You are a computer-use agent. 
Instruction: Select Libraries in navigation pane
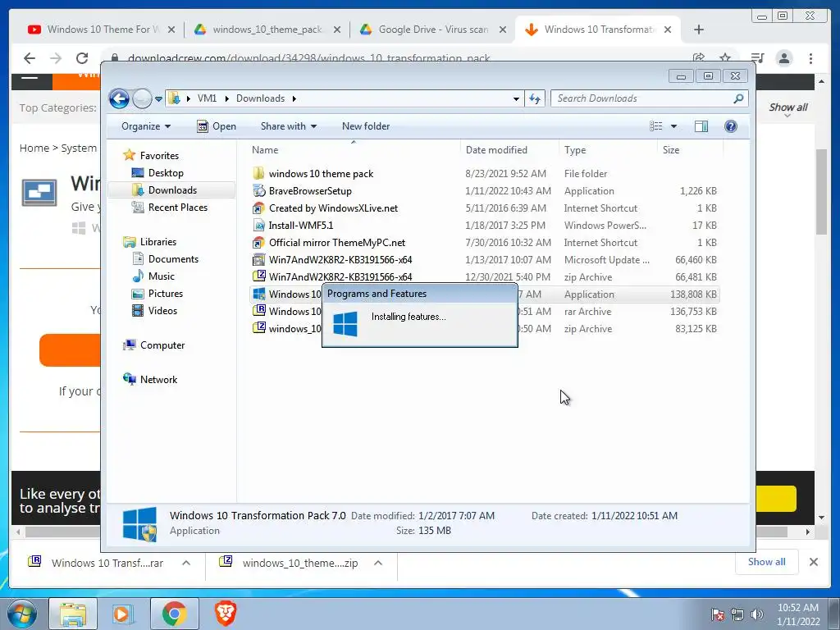(x=158, y=242)
